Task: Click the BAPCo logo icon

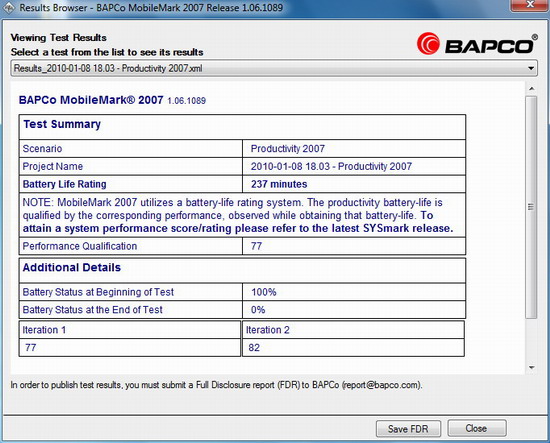Action: click(428, 43)
